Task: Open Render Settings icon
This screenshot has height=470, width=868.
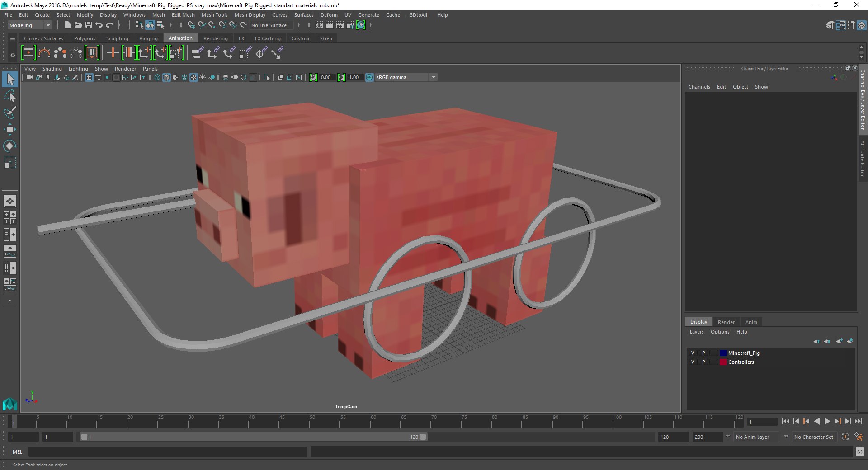Action: click(x=350, y=25)
